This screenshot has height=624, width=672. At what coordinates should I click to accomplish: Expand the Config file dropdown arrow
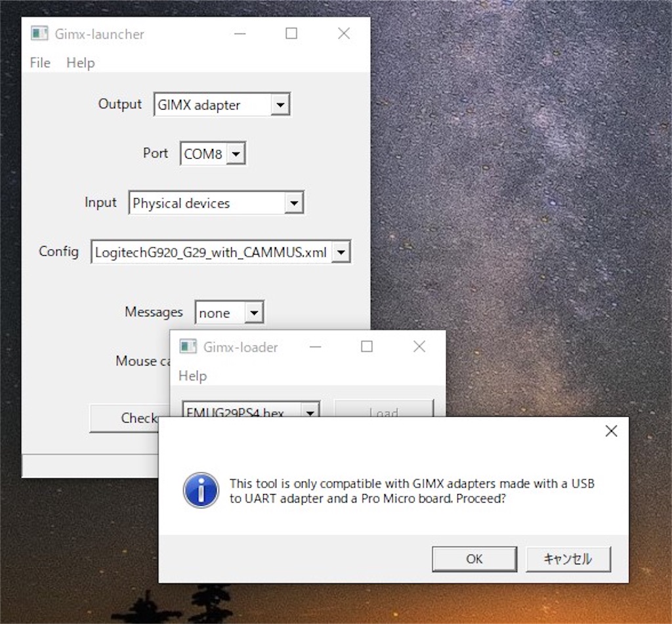pyautogui.click(x=341, y=252)
